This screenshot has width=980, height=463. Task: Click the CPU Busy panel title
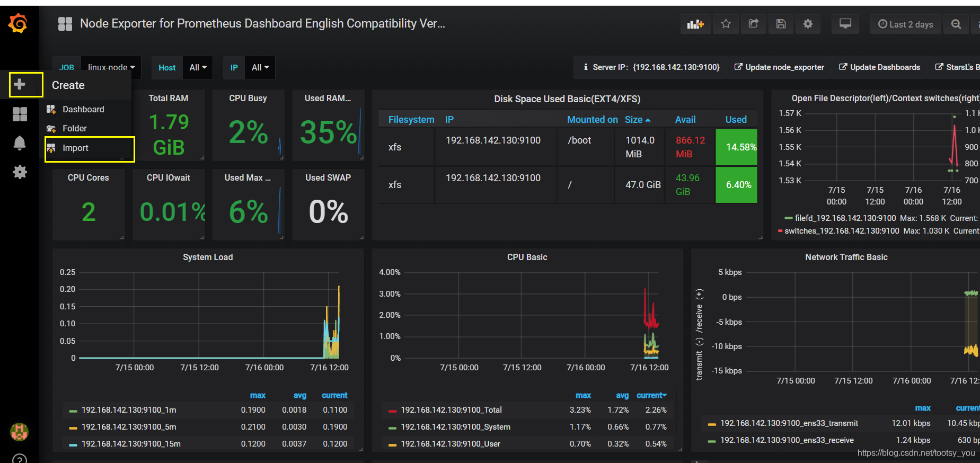tap(248, 98)
